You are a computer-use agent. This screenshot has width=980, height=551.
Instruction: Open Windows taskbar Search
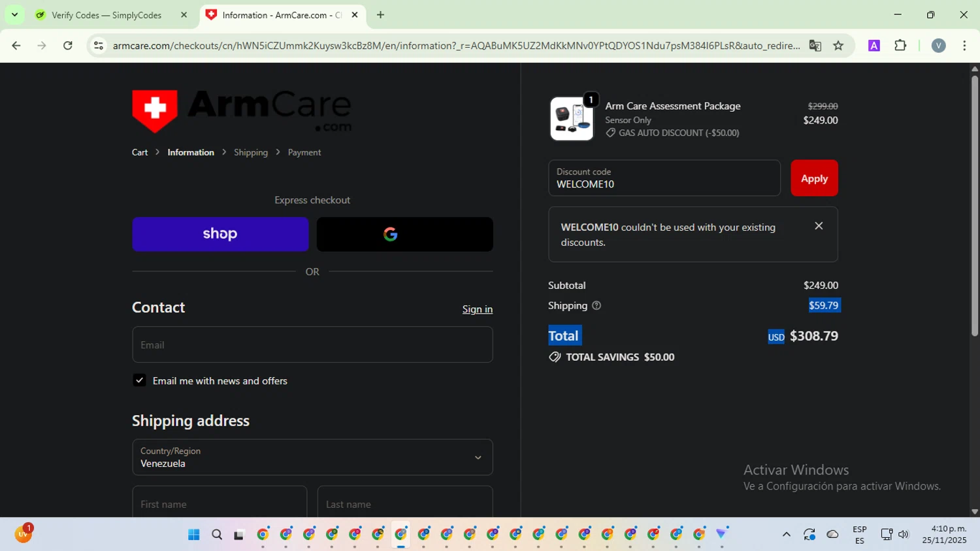(217, 535)
